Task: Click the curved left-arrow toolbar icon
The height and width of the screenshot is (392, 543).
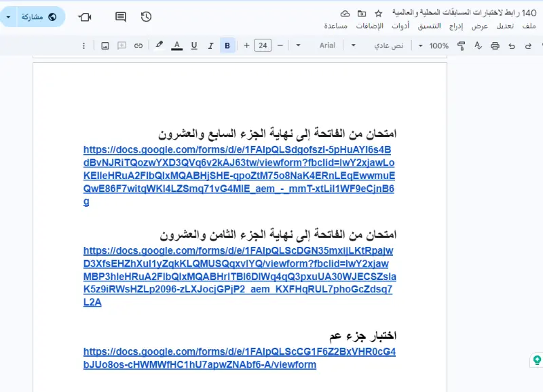Action: tap(512, 45)
